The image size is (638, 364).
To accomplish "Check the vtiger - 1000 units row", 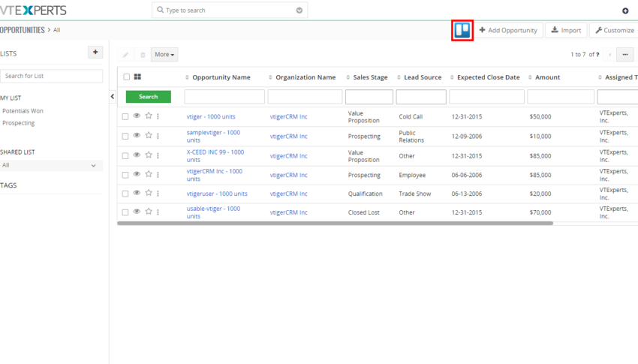I will pos(125,117).
